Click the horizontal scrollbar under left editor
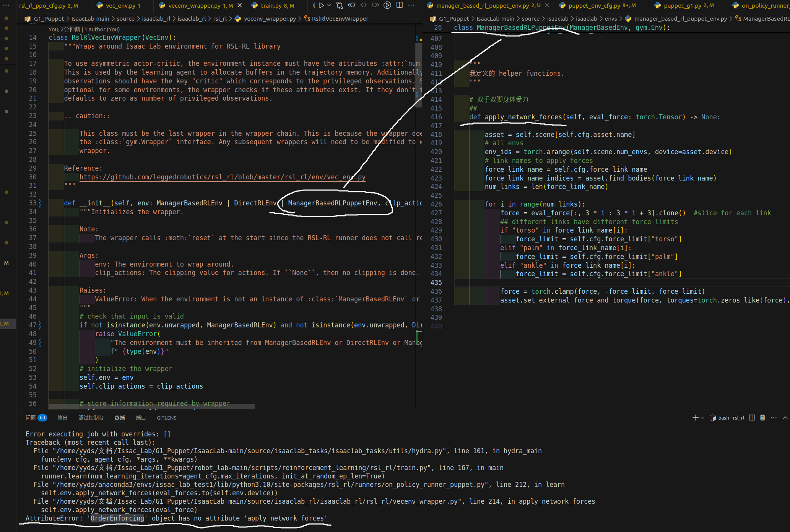This screenshot has width=790, height=532. (x=151, y=406)
